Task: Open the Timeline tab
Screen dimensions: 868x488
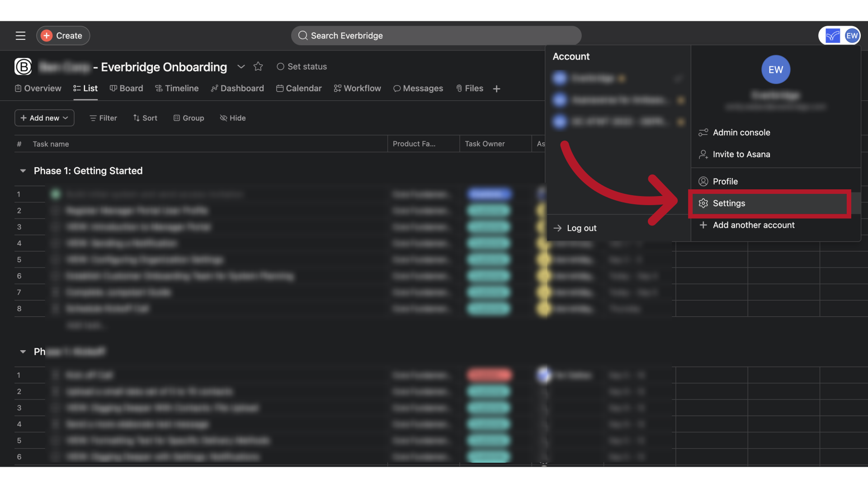Action: 177,89
